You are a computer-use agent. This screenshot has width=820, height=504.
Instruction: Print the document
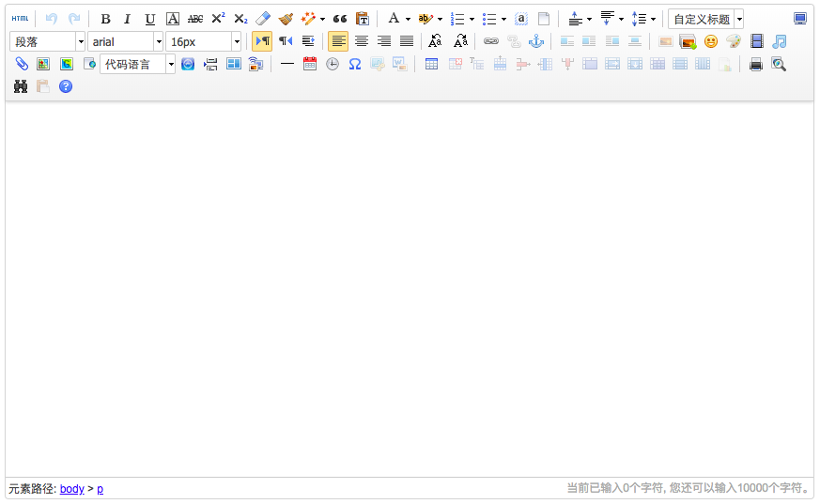pos(756,64)
